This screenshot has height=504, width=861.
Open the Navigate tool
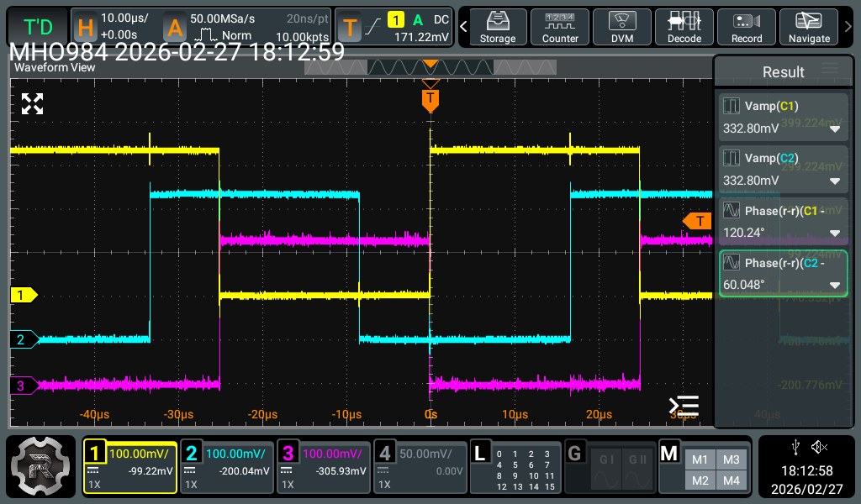809,27
